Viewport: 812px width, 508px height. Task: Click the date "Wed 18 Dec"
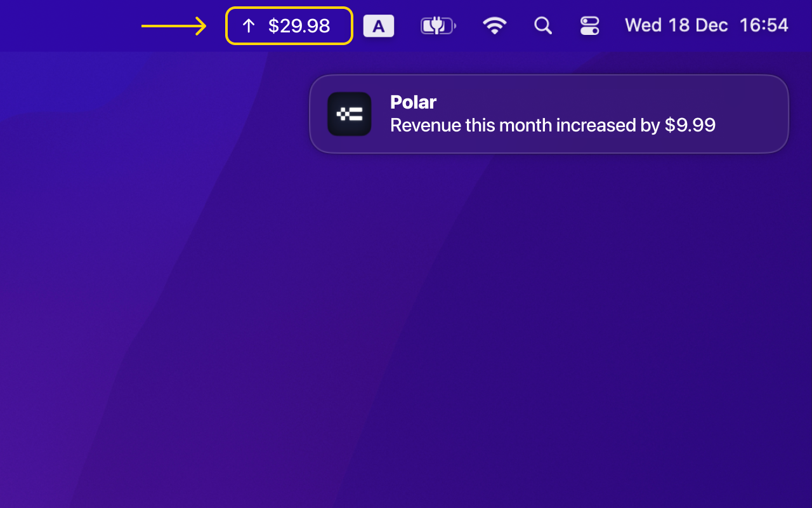click(676, 25)
